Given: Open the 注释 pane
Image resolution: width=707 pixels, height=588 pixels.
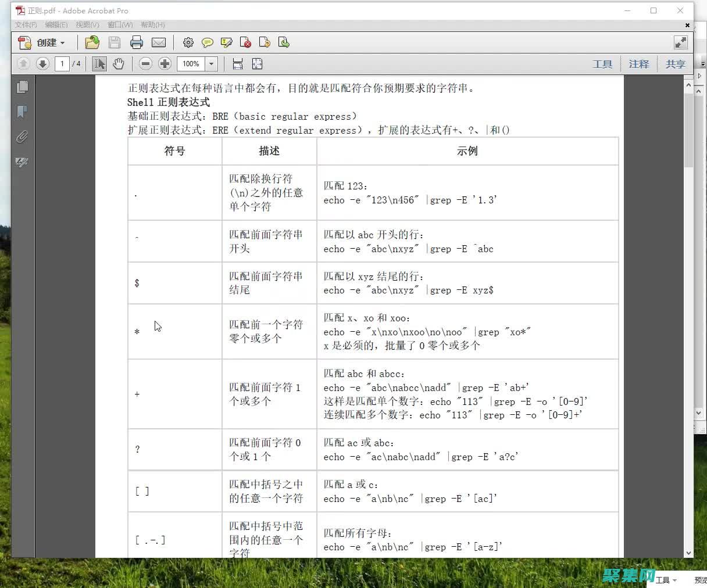Looking at the screenshot, I should click(x=638, y=64).
